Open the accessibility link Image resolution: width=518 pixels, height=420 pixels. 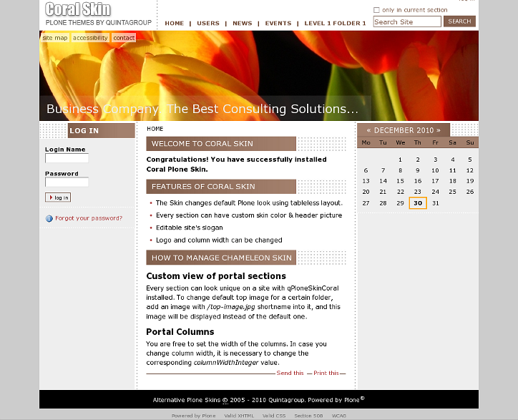coord(90,38)
